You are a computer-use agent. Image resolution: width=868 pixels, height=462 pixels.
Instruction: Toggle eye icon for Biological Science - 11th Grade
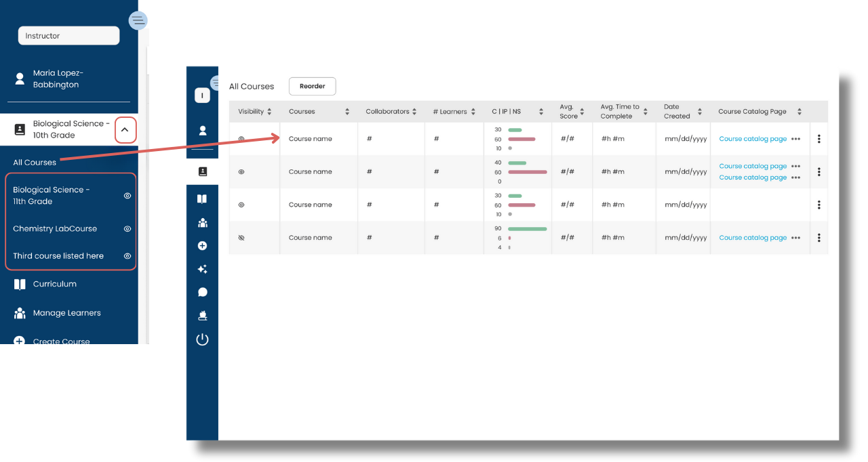tap(127, 196)
